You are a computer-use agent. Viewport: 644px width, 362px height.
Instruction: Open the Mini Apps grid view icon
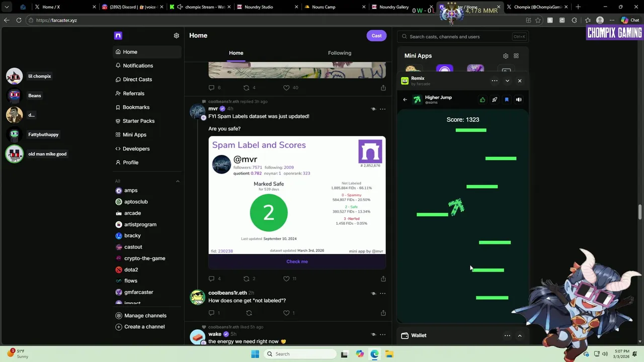coord(516,56)
